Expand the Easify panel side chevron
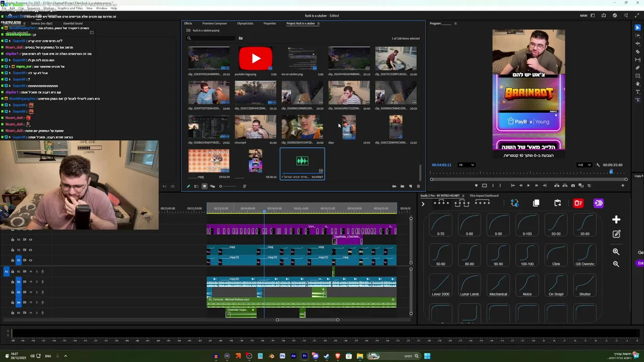Screen dimensions: 644x362 (x=423, y=204)
